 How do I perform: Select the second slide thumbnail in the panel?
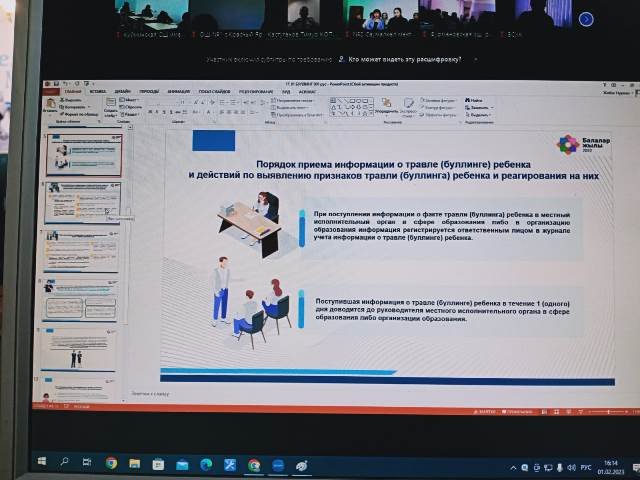[x=83, y=203]
